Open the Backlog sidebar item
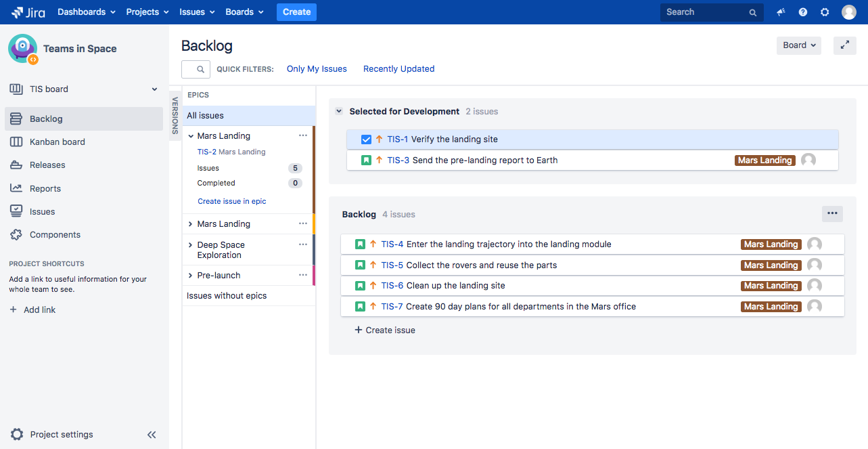The height and width of the screenshot is (449, 868). pyautogui.click(x=84, y=119)
